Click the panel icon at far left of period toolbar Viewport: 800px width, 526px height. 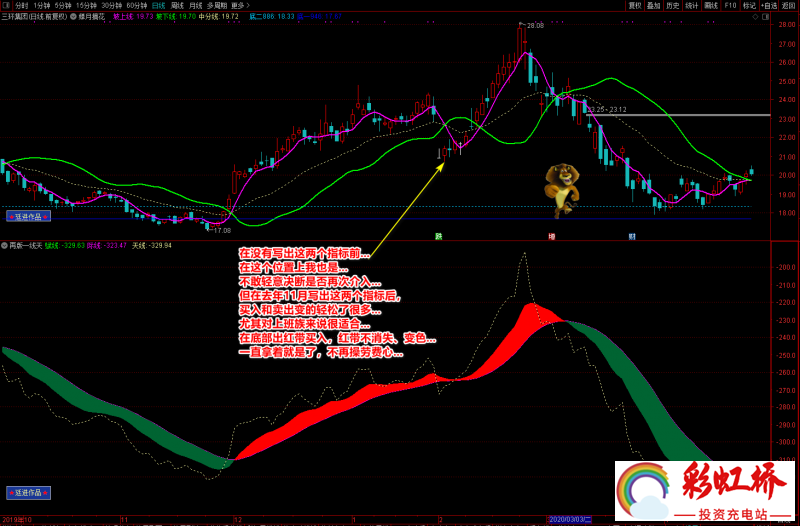(x=6, y=5)
